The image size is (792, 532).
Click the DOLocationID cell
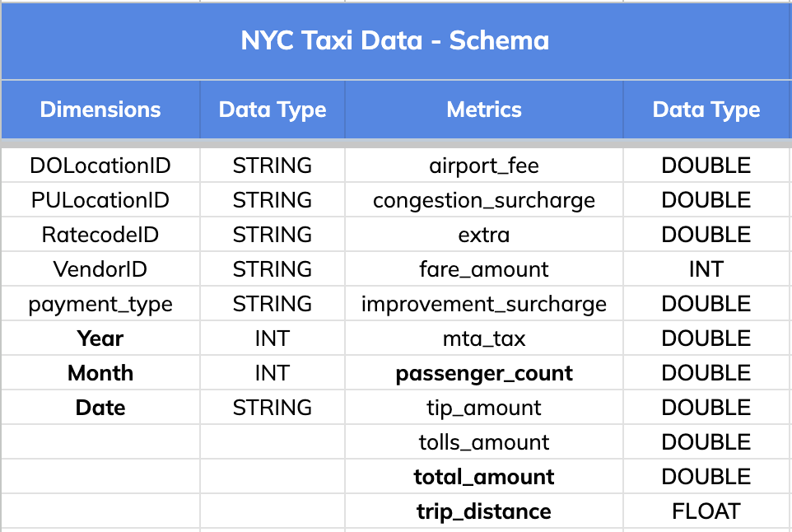point(100,166)
